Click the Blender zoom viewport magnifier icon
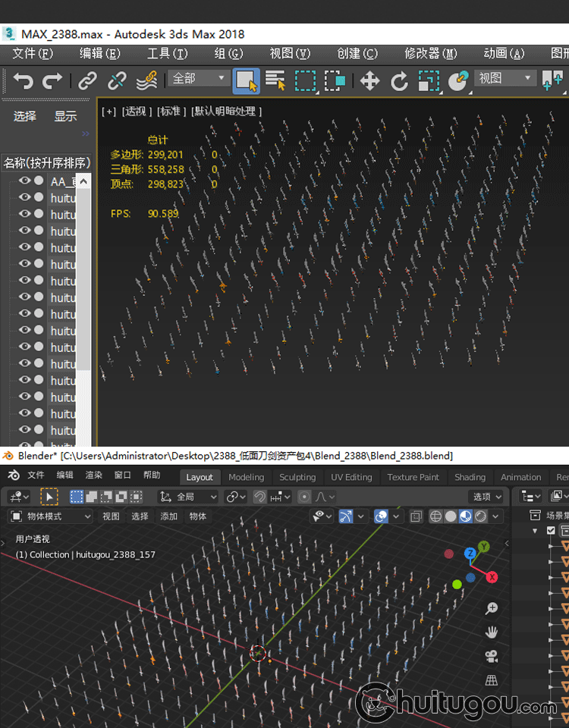 pos(492,608)
